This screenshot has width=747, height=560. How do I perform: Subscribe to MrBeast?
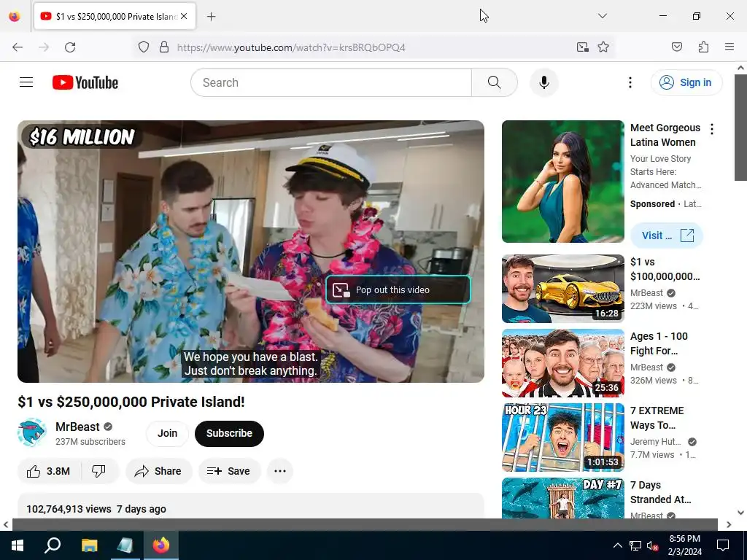229,433
